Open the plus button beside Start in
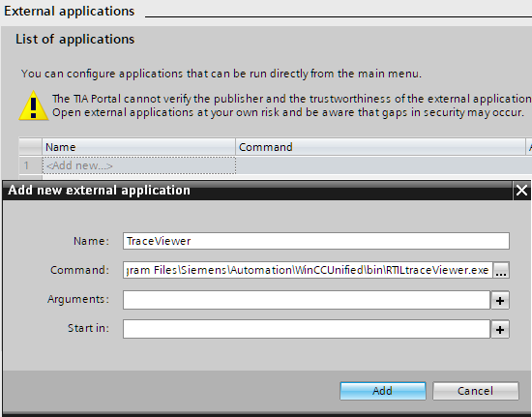 500,330
